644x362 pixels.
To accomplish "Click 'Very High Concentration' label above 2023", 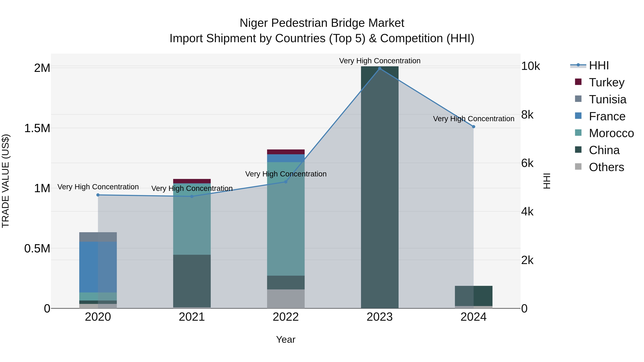I will click(380, 61).
